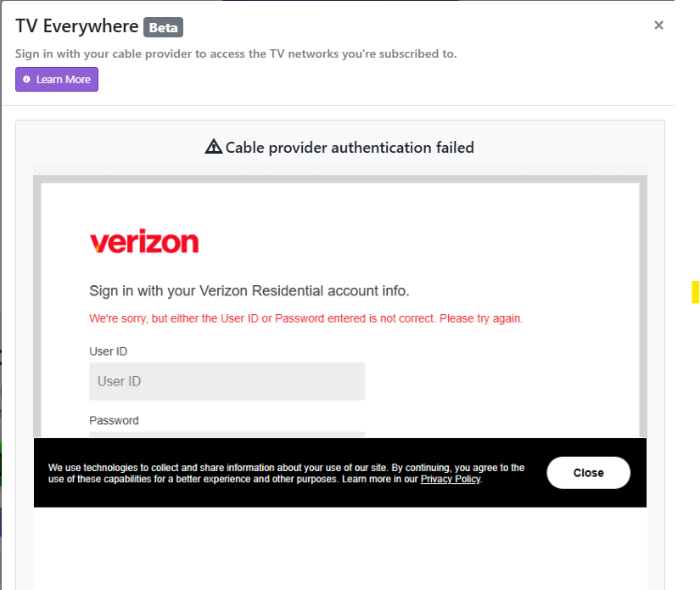This screenshot has width=700, height=590.
Task: Click the Learn More button
Action: click(x=57, y=80)
